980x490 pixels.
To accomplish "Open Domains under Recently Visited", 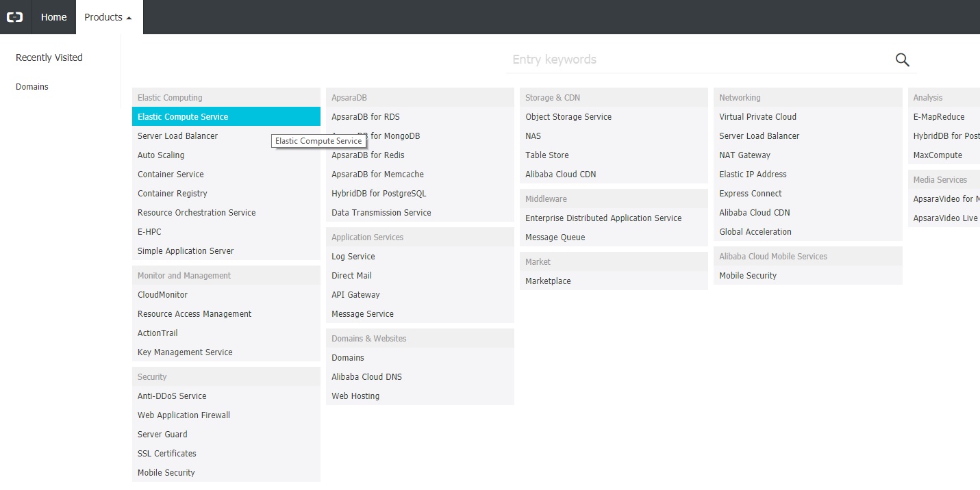I will (x=32, y=87).
